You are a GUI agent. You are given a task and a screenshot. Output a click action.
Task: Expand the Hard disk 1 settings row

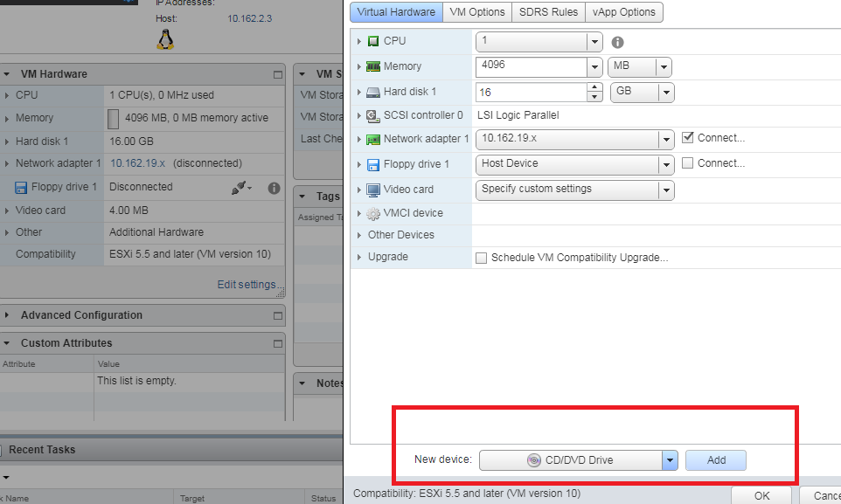pos(358,92)
